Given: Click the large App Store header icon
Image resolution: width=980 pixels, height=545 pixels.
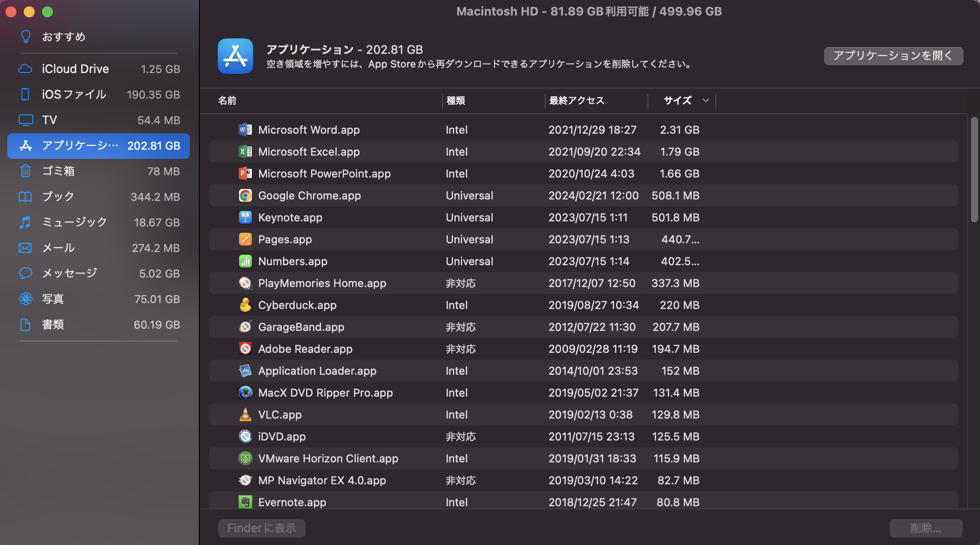Looking at the screenshot, I should coord(235,56).
